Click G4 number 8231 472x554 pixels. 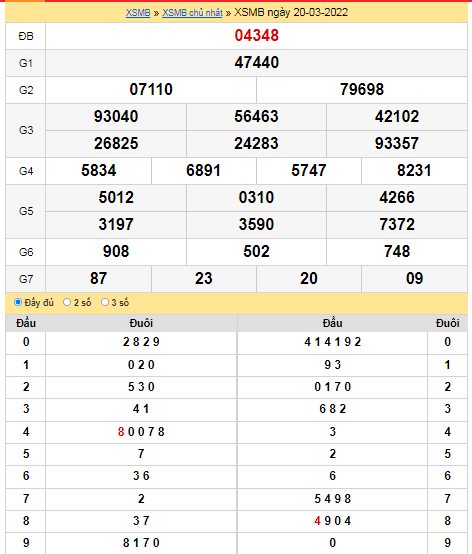(x=414, y=171)
